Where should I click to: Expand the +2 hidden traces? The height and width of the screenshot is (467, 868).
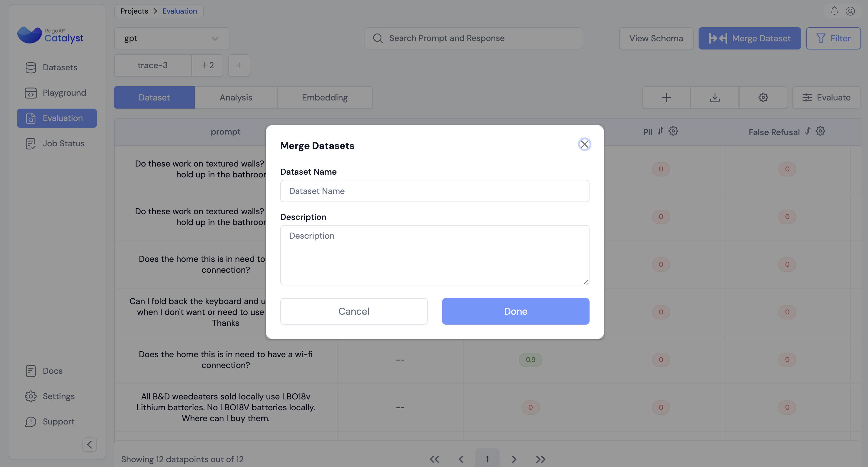coord(207,65)
